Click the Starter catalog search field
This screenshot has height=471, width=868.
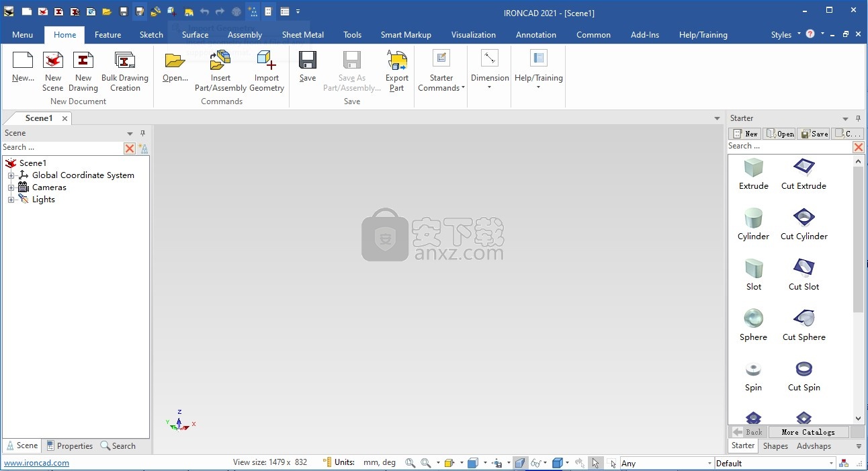click(789, 146)
